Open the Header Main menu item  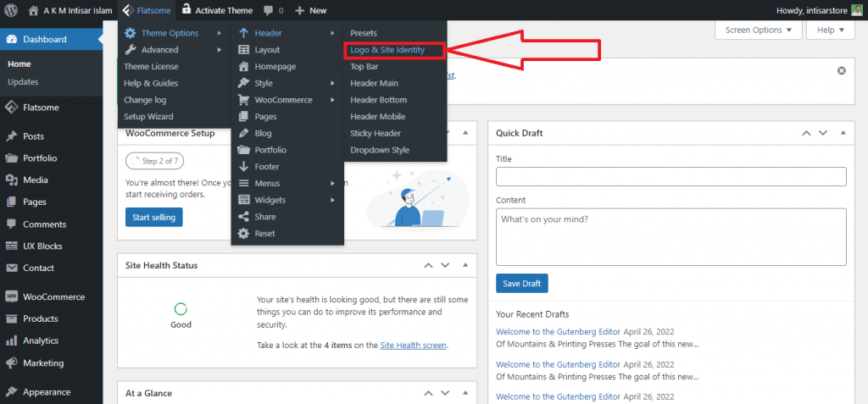374,83
